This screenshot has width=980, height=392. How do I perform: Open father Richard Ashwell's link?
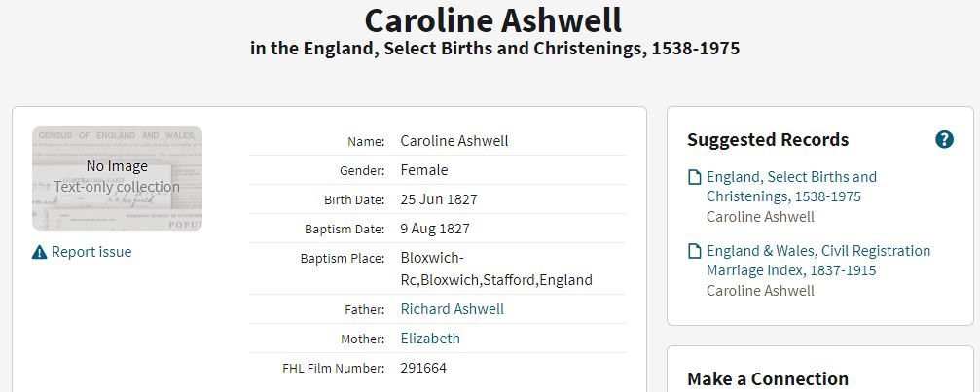[452, 309]
